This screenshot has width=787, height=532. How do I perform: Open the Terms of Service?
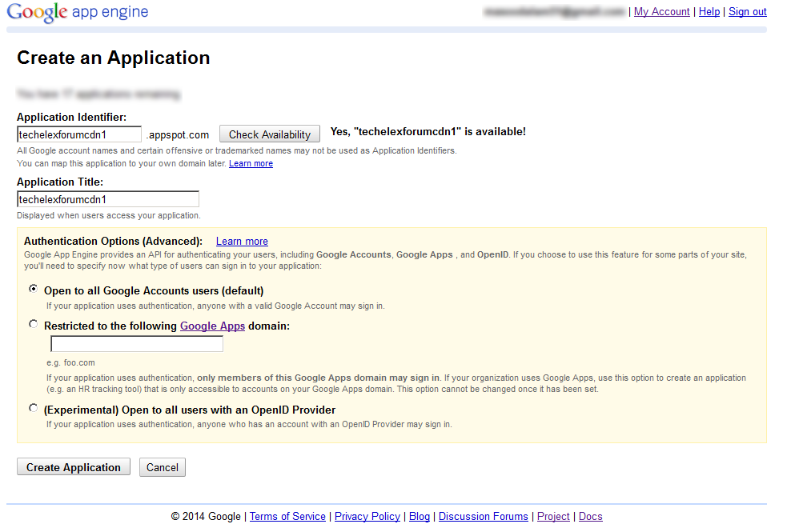(x=287, y=516)
